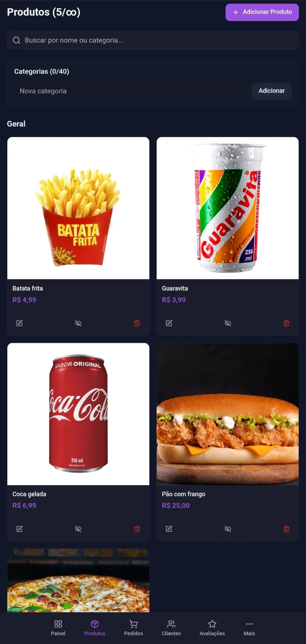This screenshot has width=306, height=644.
Task: Open the Mais menu
Action: pos(249,628)
